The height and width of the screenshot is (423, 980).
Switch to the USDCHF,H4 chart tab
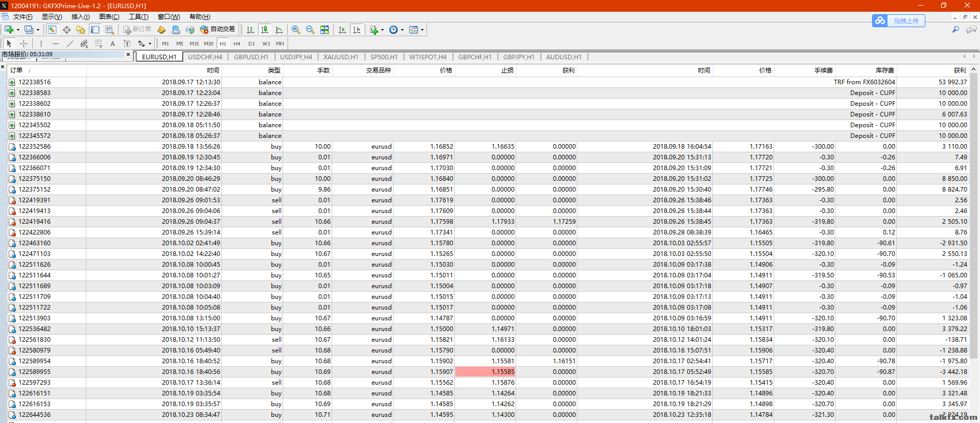(x=205, y=57)
